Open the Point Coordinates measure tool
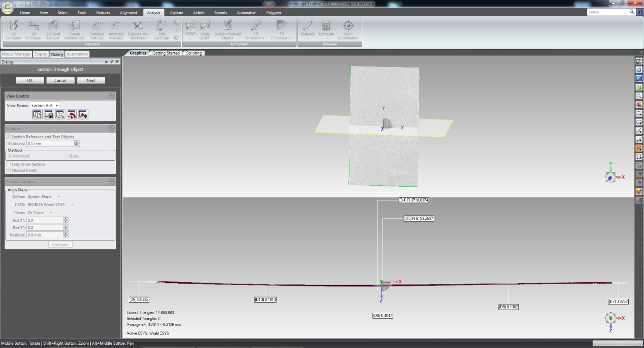 pos(348,30)
